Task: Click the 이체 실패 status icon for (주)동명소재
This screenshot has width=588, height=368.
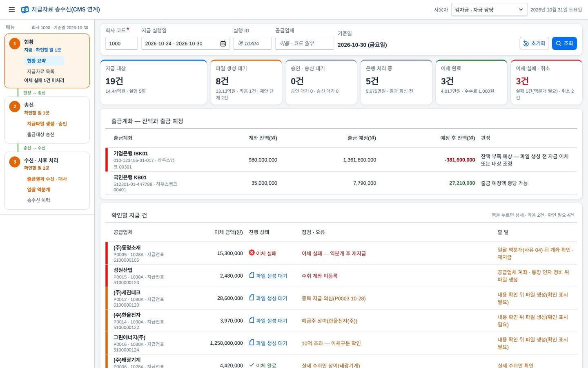Action: tap(252, 253)
